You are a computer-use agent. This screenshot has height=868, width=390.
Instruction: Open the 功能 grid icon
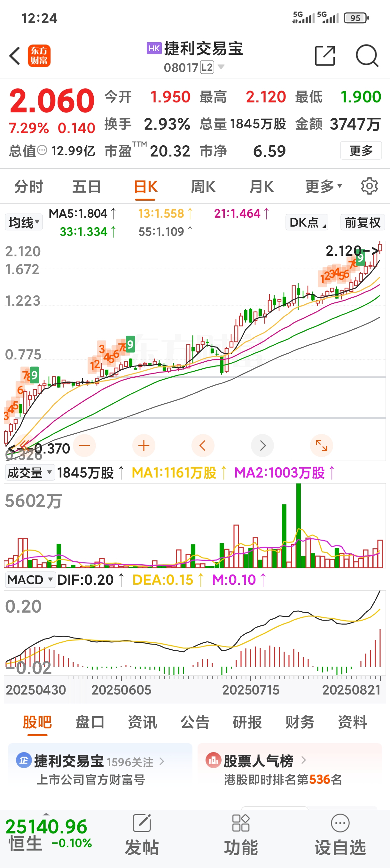241,823
